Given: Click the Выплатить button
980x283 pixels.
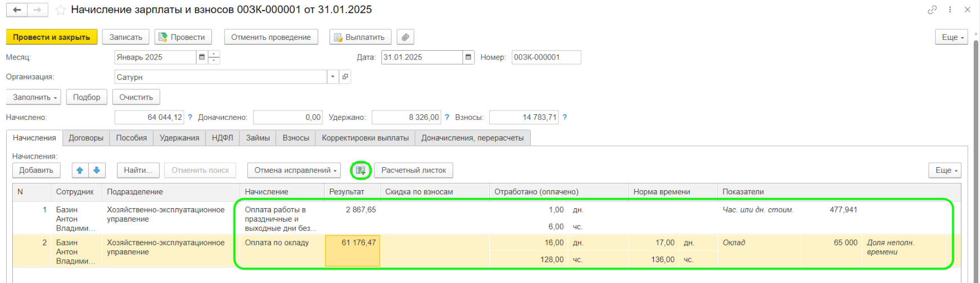Looking at the screenshot, I should click(360, 37).
